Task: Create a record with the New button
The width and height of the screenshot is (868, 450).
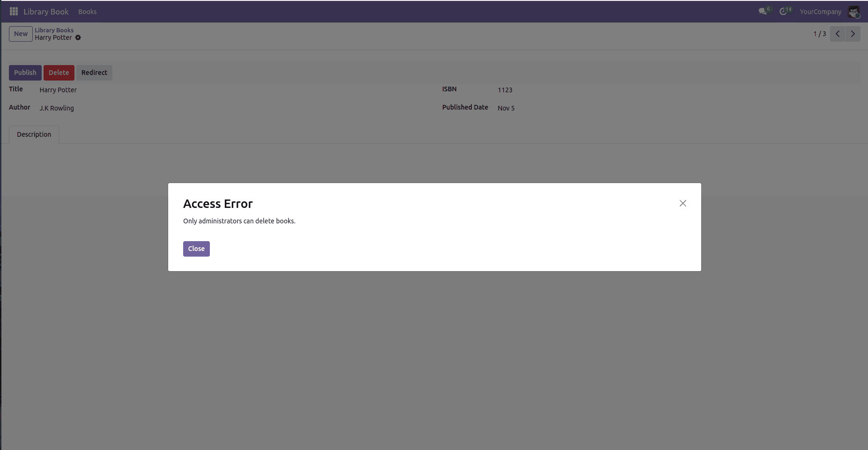Action: (20, 34)
